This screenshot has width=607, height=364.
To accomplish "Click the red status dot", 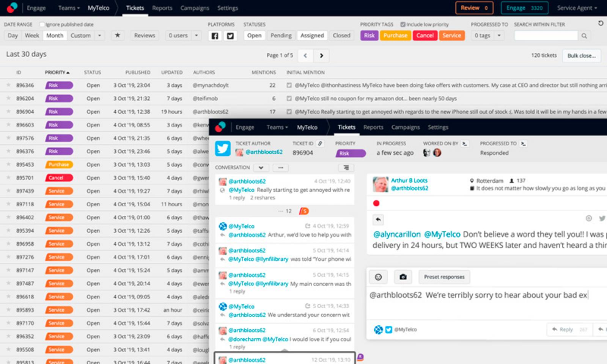I will [376, 203].
